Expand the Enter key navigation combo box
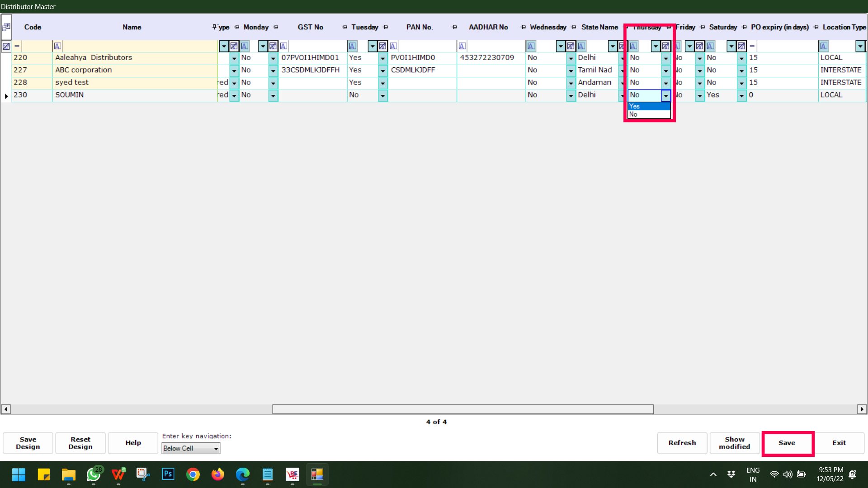 click(216, 448)
